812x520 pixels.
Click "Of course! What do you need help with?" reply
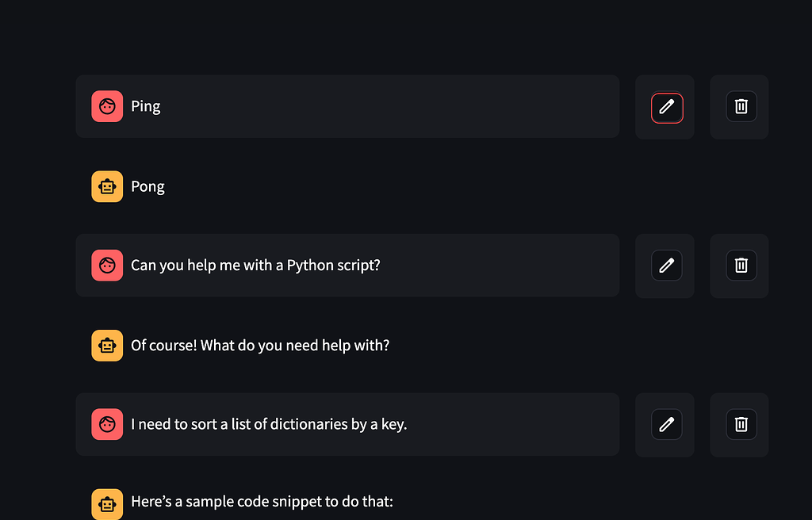(260, 346)
